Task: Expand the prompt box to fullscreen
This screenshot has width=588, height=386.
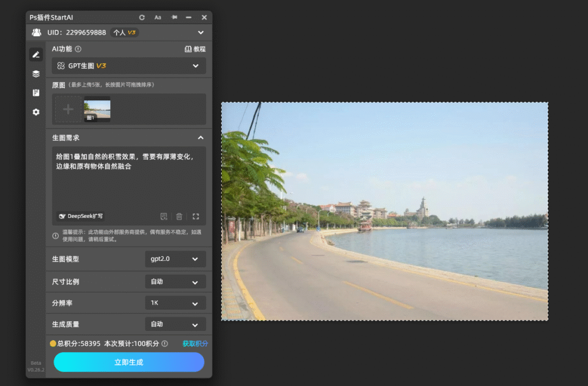Action: point(196,216)
